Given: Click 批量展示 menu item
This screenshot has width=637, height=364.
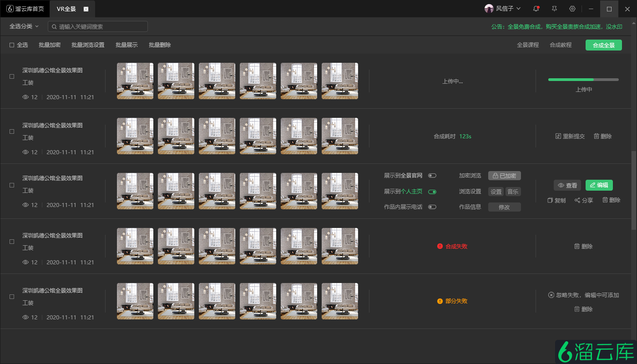Looking at the screenshot, I should [x=126, y=45].
